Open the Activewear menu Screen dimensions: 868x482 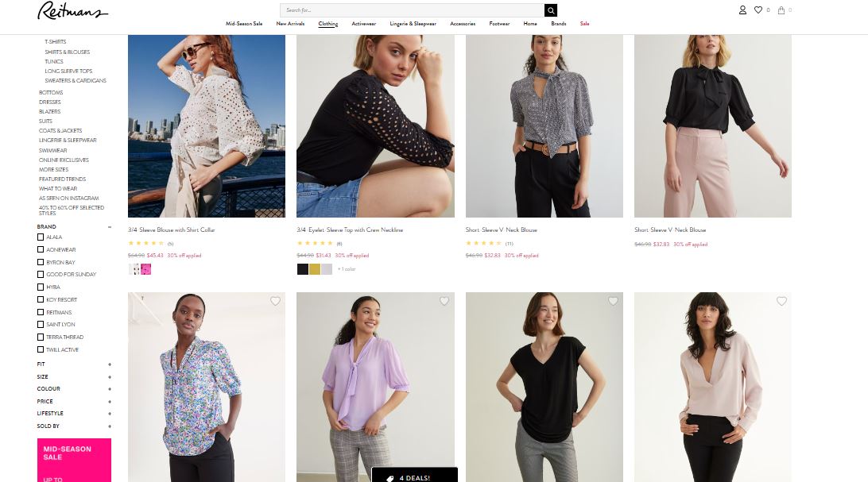point(364,24)
